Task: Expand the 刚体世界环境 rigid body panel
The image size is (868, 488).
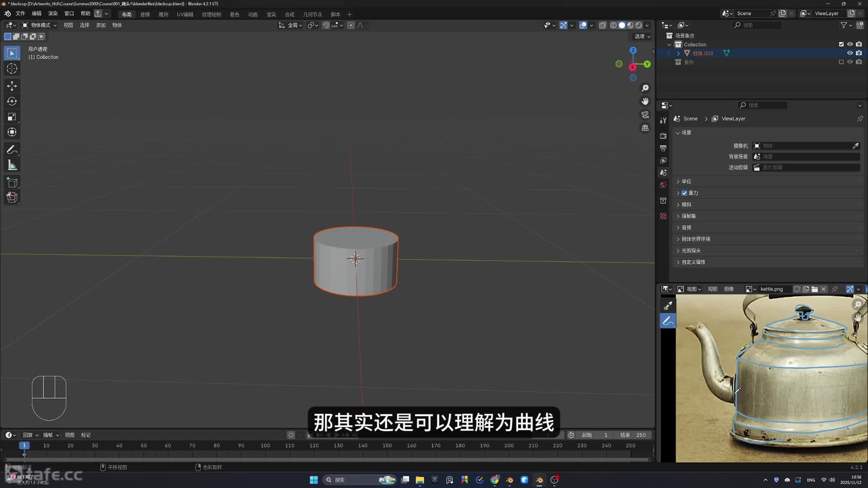Action: coord(695,239)
